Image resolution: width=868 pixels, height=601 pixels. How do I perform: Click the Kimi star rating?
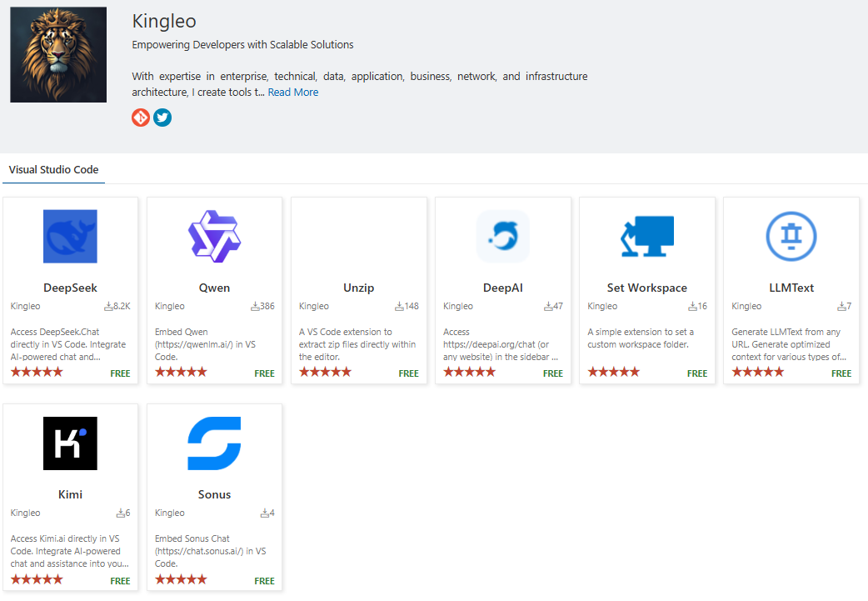[x=37, y=579]
